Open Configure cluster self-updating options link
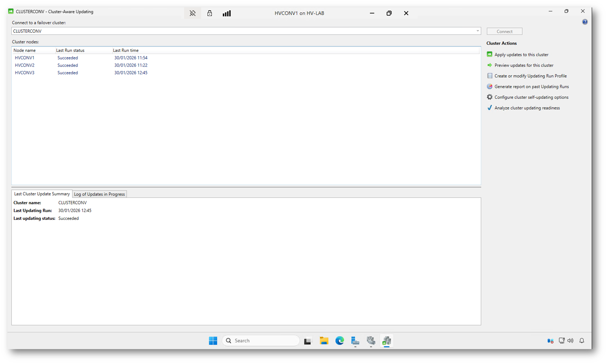The height and width of the screenshot is (364, 607). (x=531, y=97)
